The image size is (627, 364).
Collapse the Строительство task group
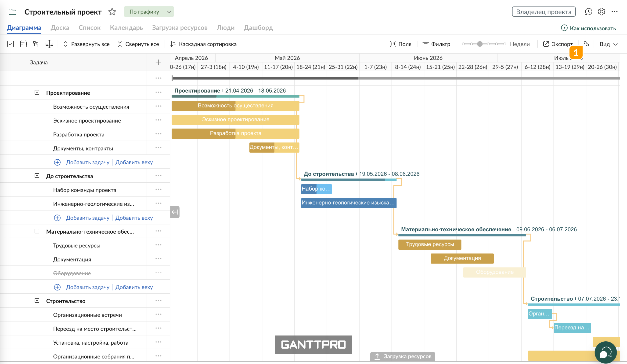(37, 301)
